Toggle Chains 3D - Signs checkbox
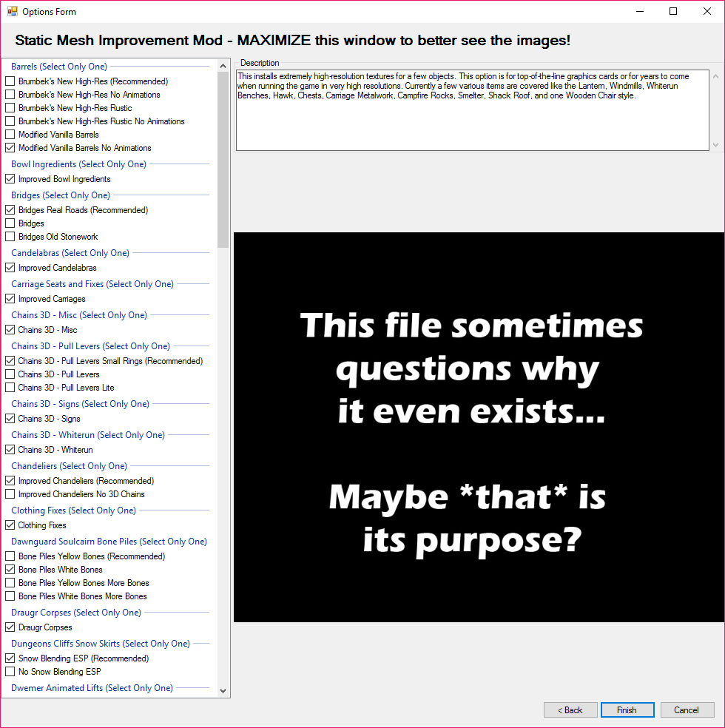 coord(10,419)
